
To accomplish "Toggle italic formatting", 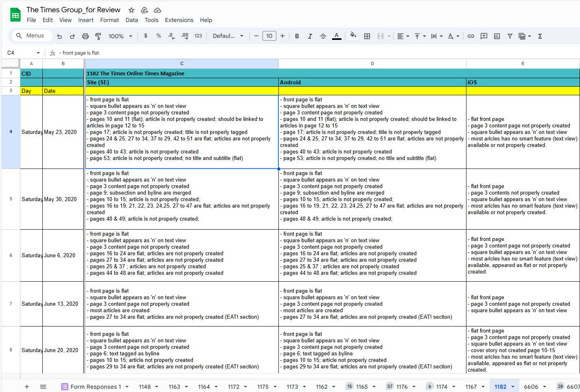I will click(310, 36).
